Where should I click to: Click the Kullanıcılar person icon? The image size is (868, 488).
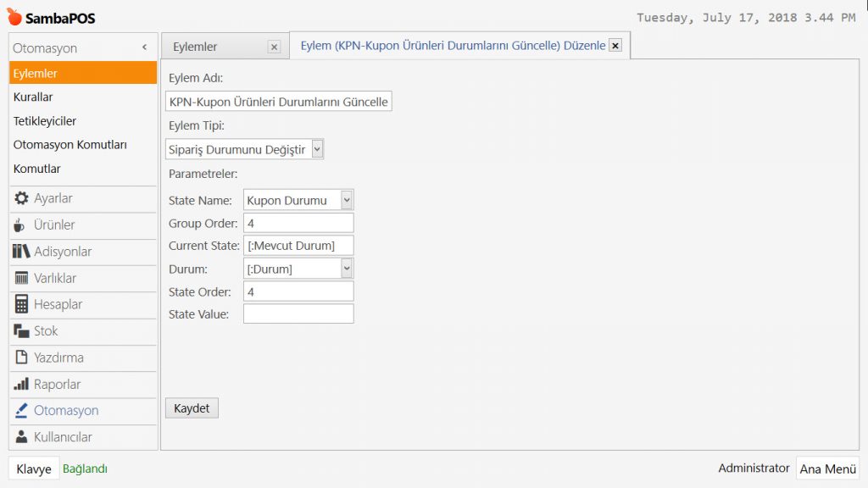tap(21, 437)
